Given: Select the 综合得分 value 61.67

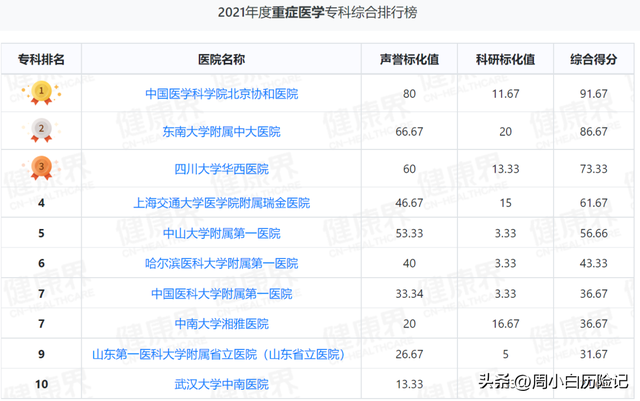Looking at the screenshot, I should point(593,203).
